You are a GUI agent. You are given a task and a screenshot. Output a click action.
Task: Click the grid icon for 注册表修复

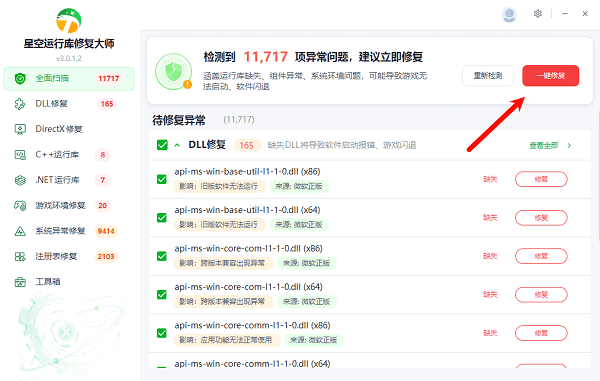click(x=20, y=256)
